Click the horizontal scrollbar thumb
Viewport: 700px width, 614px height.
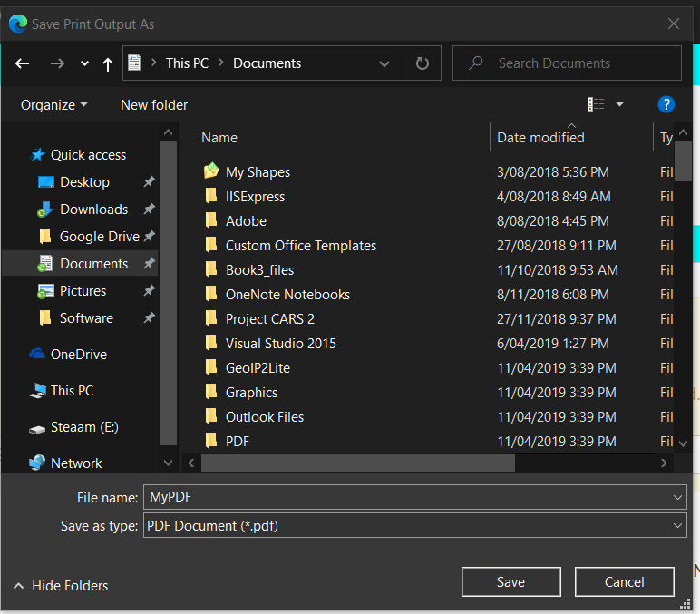click(358, 463)
